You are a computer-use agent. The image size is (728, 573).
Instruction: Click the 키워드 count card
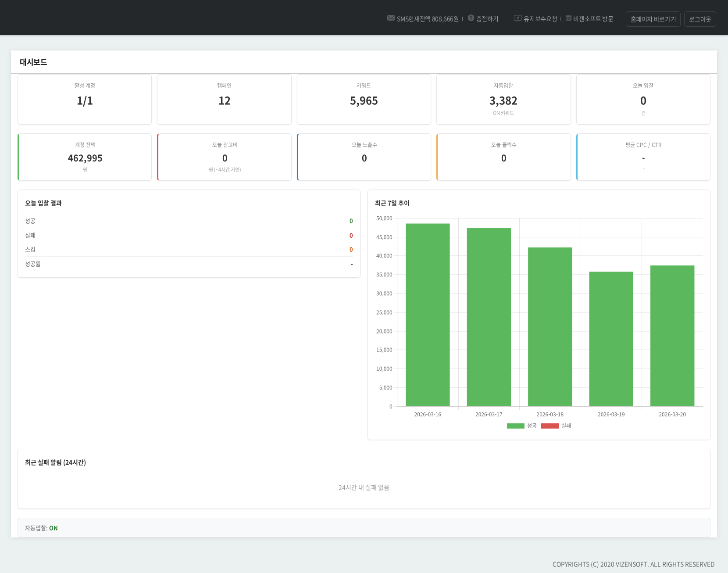[364, 100]
